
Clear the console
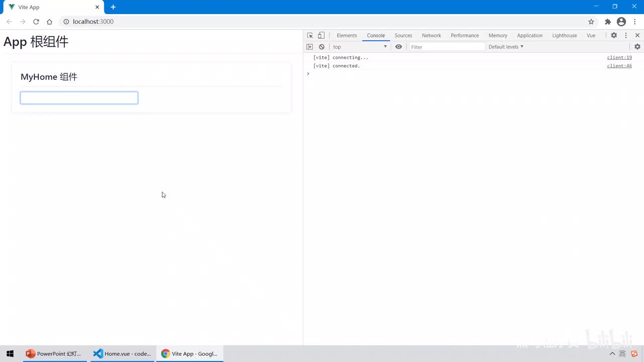(x=321, y=47)
